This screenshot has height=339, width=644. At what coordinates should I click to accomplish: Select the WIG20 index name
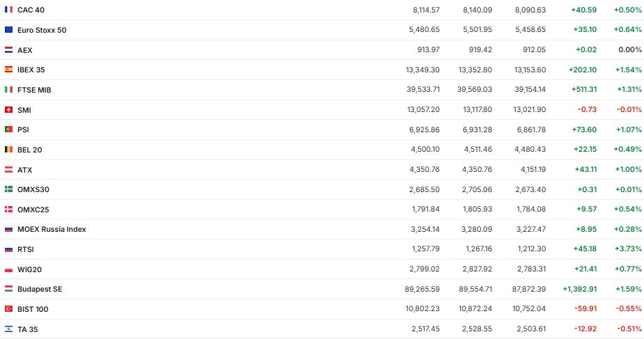[x=31, y=269]
